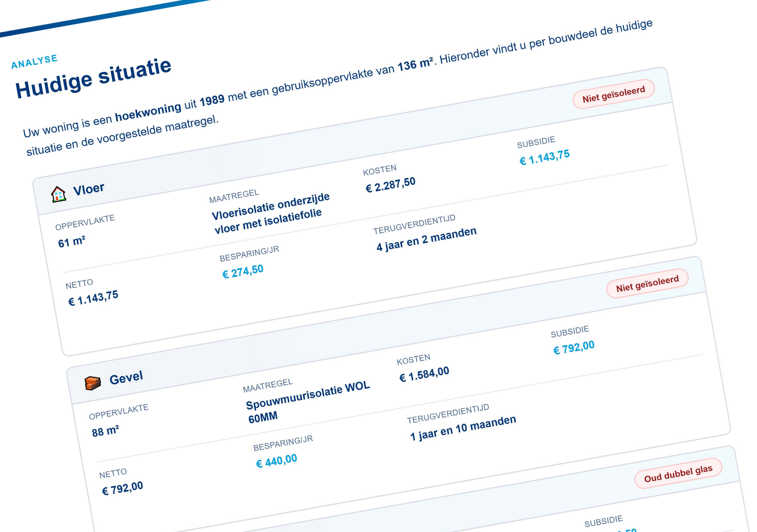Select the 'Huidige situatie' heading
Screen dimensions: 757x532
[x=93, y=78]
